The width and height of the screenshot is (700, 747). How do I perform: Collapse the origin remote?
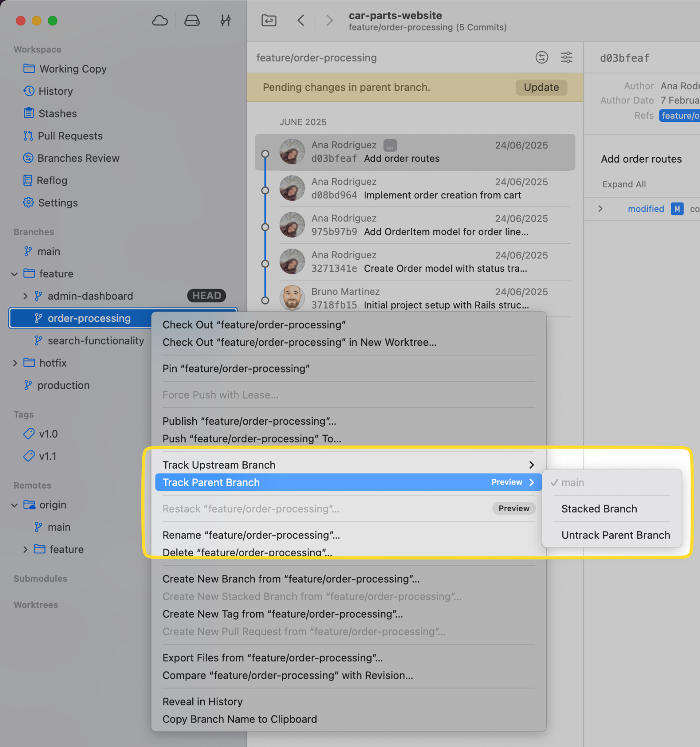(x=15, y=505)
